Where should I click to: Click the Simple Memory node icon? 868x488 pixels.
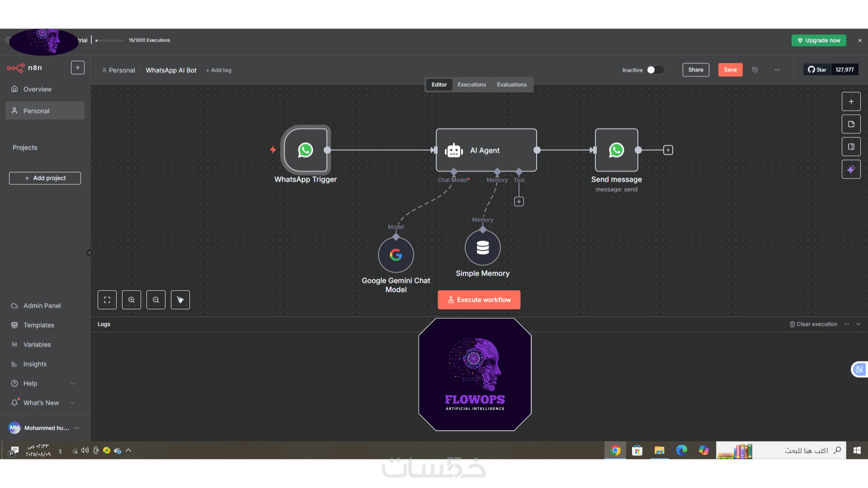tap(482, 248)
